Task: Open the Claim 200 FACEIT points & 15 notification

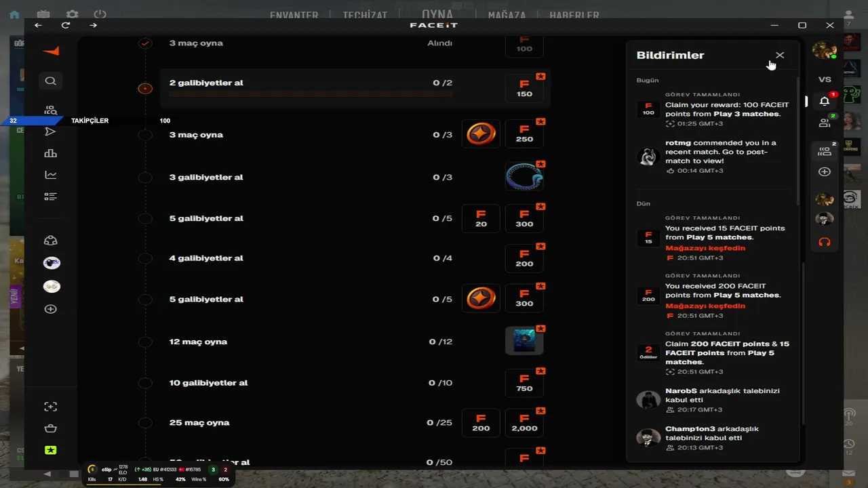Action: point(714,353)
